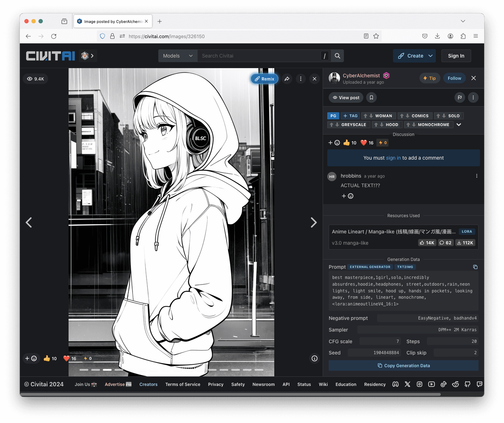Click the feedback chat icon in footer
504x423 pixels.
pos(480,384)
